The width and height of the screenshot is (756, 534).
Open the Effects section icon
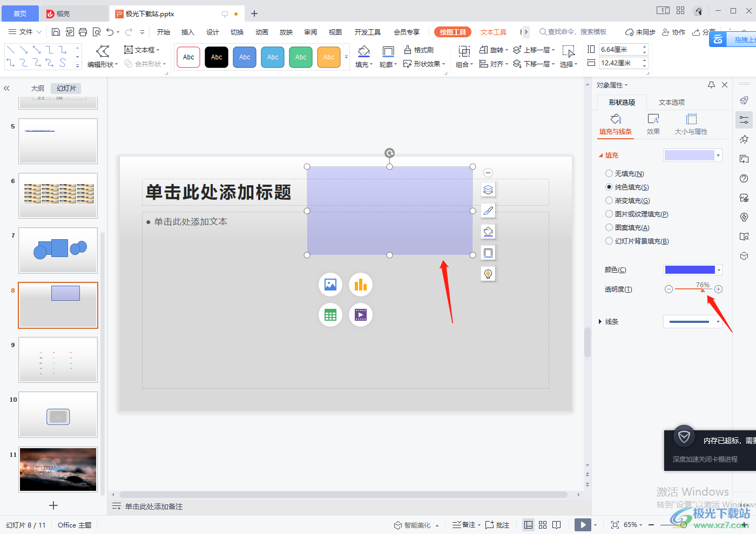click(x=653, y=124)
